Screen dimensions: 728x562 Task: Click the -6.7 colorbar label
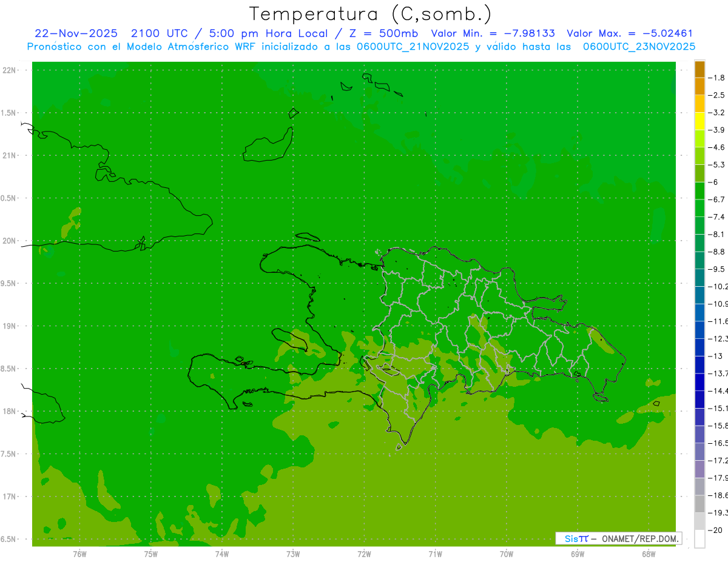tap(716, 199)
